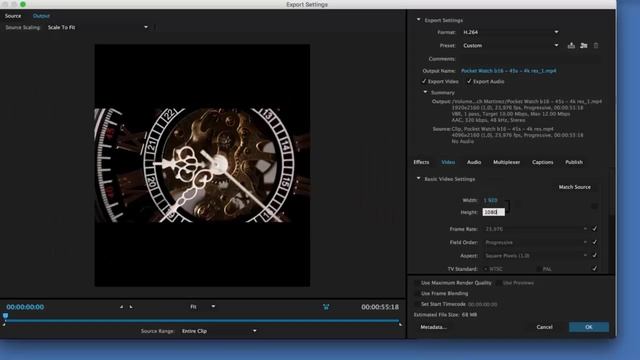Click the pocket watch video preview
Viewport: 640px width, 360px height.
[202, 165]
